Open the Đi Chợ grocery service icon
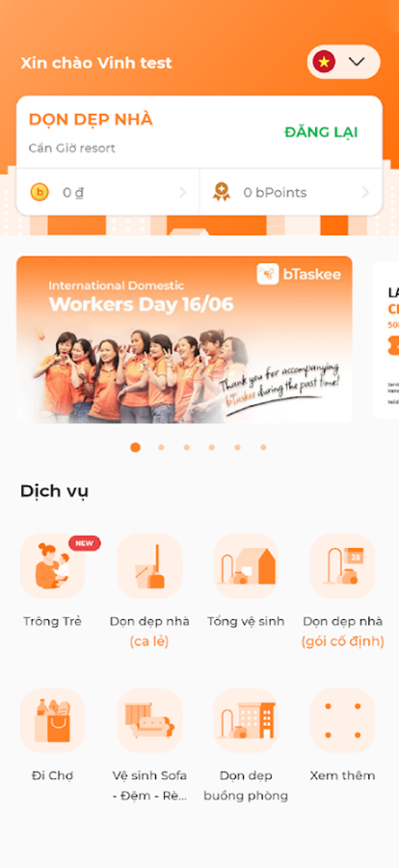 click(x=53, y=720)
